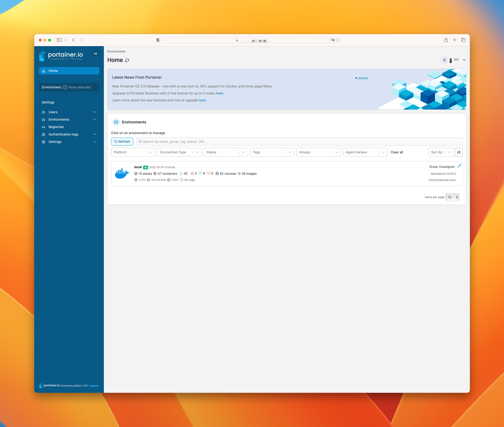Open the Connection Type filter dropdown
The image size is (504, 427).
179,152
